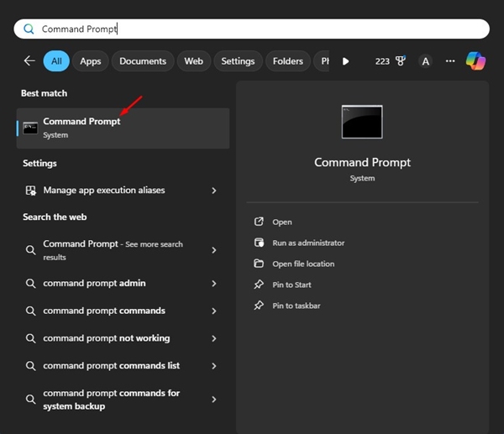Click the Run as administrator shield icon
504x434 pixels.
(x=259, y=243)
